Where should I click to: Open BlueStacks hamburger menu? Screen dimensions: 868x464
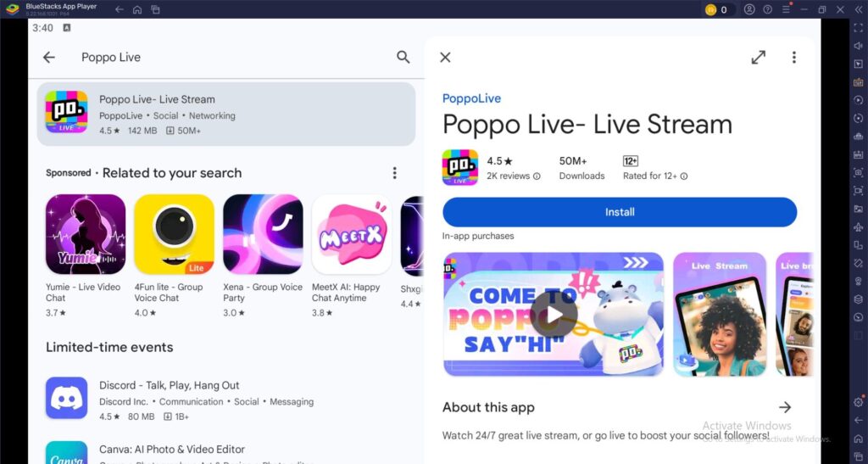(x=786, y=9)
